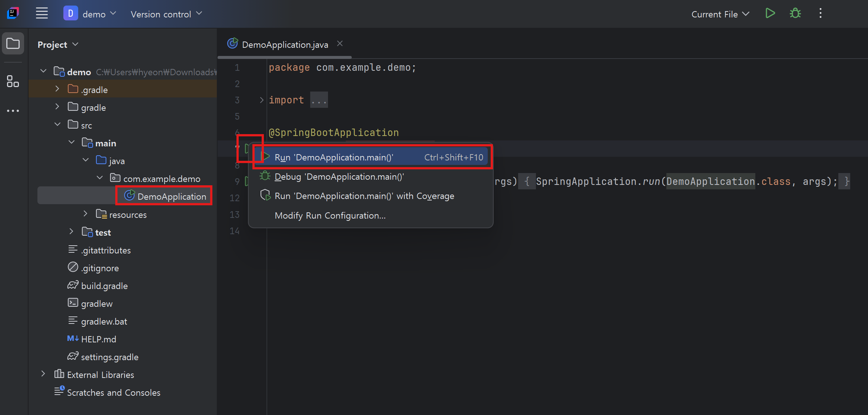
Task: Open the Project tool window folder icon
Action: pyautogui.click(x=13, y=44)
